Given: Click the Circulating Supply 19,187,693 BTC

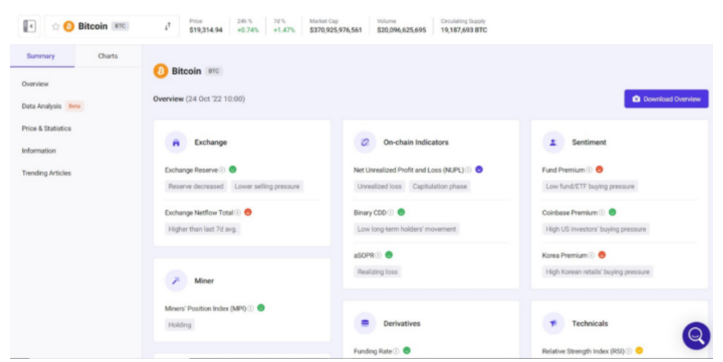Looking at the screenshot, I should [x=464, y=30].
